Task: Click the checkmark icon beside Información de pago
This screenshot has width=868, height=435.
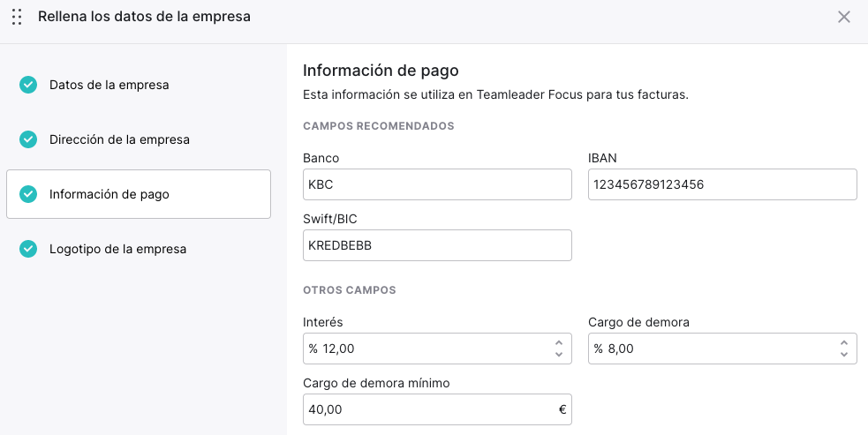Action: 28,194
